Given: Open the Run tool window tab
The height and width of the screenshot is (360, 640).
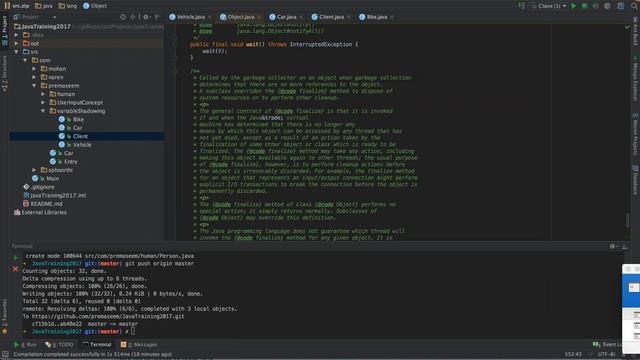Looking at the screenshot, I should click(25, 344).
